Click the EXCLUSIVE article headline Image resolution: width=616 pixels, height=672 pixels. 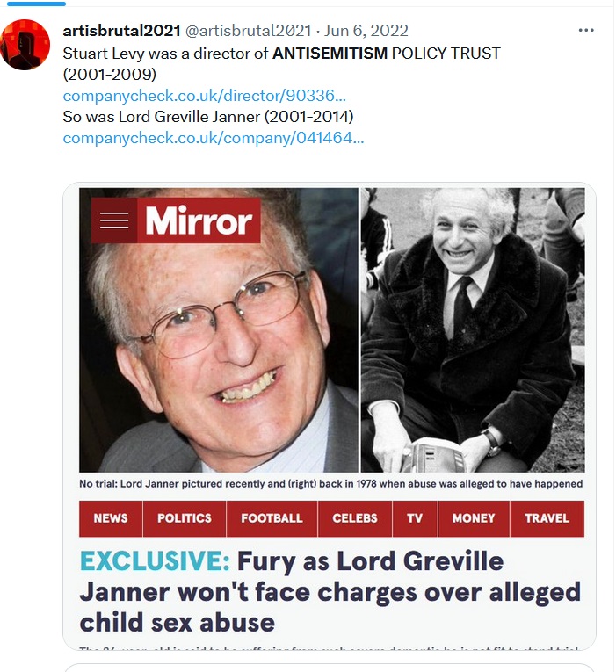[330, 591]
